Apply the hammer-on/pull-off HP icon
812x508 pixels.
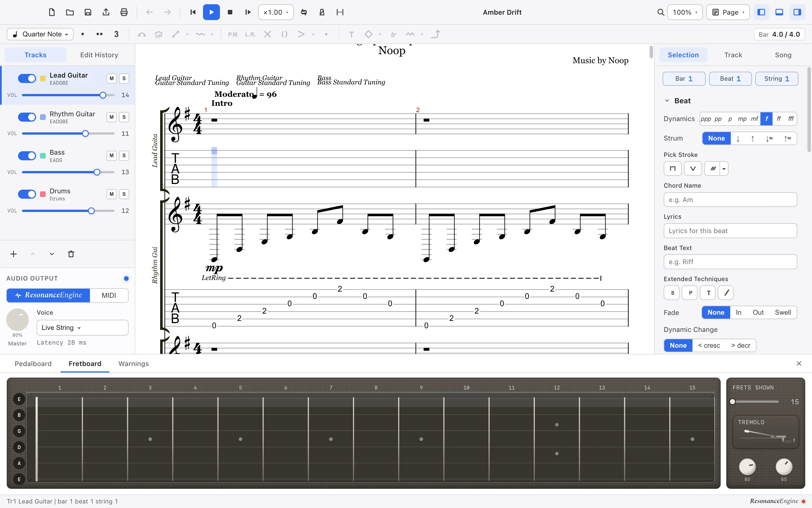[x=159, y=34]
